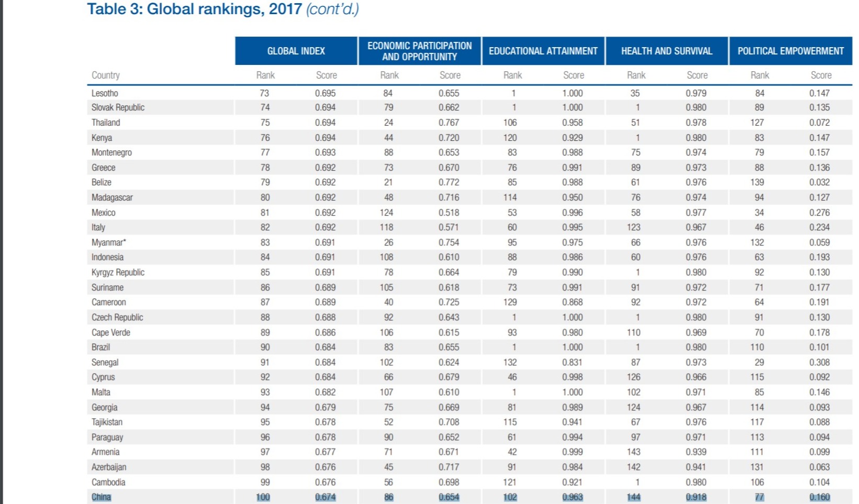The height and width of the screenshot is (504, 859).
Task: Click Lesotho's global index score 0.695
Action: click(326, 93)
